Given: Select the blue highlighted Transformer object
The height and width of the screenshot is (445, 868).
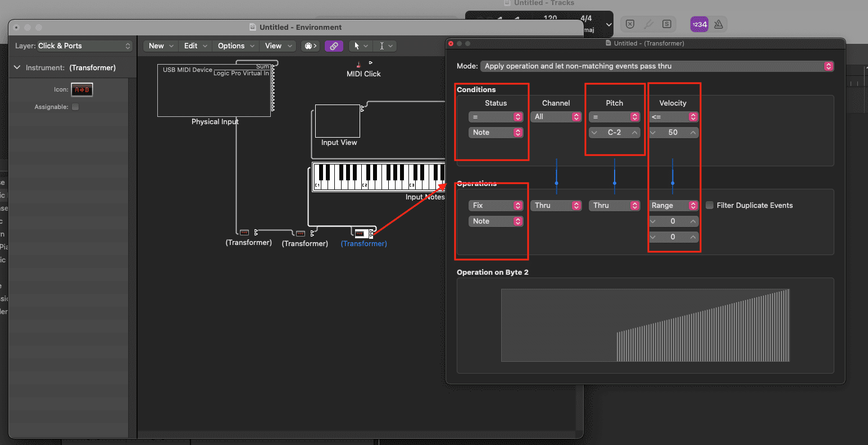Looking at the screenshot, I should [x=362, y=233].
